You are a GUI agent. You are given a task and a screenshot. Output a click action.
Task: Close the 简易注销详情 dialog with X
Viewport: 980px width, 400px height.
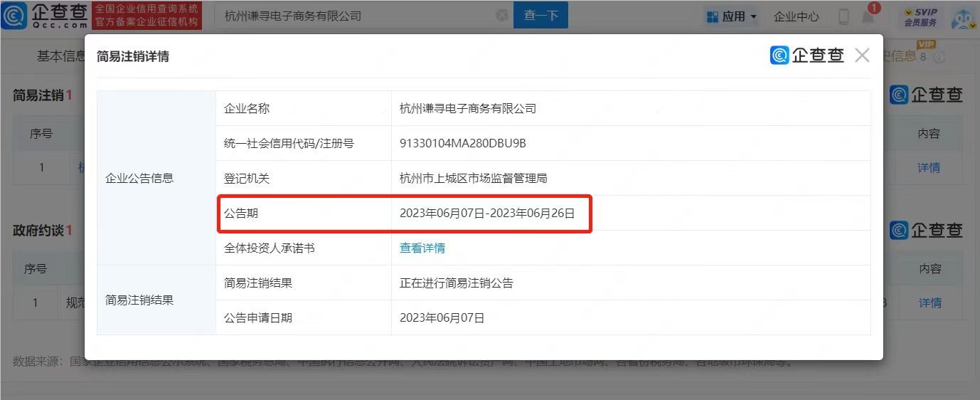[862, 56]
